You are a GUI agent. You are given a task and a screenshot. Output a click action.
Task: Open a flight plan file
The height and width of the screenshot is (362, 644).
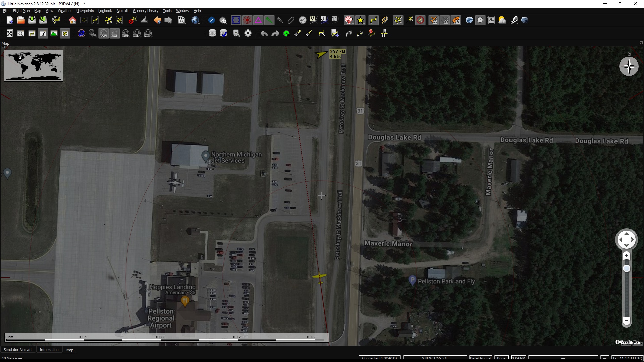(21, 20)
